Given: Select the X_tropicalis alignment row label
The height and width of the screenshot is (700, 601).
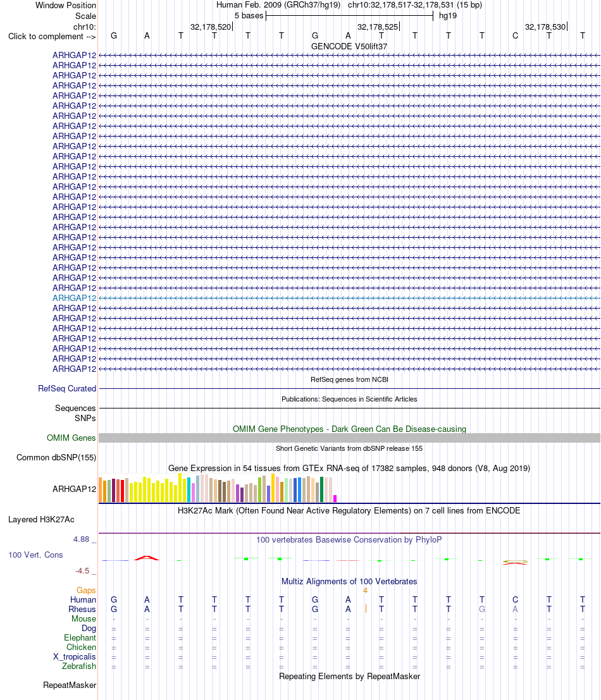Looking at the screenshot, I should point(75,657).
